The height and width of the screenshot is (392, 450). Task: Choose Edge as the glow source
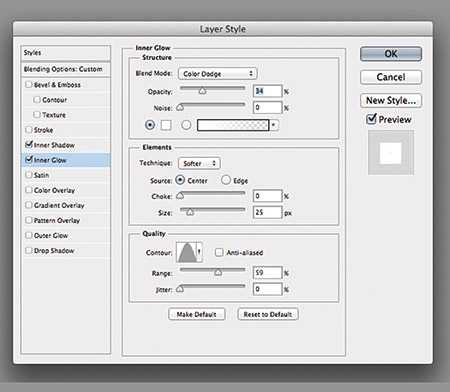click(226, 180)
